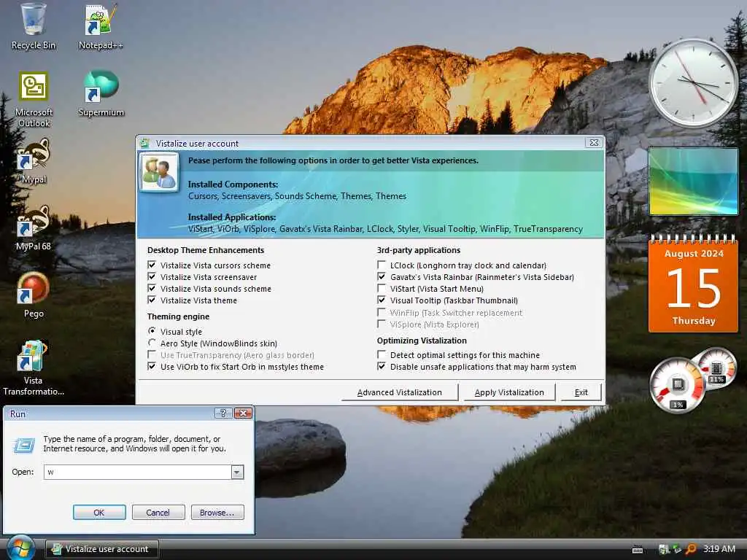The image size is (747, 560).
Task: Click the Vistalize user account title bar icon
Action: pyautogui.click(x=145, y=144)
